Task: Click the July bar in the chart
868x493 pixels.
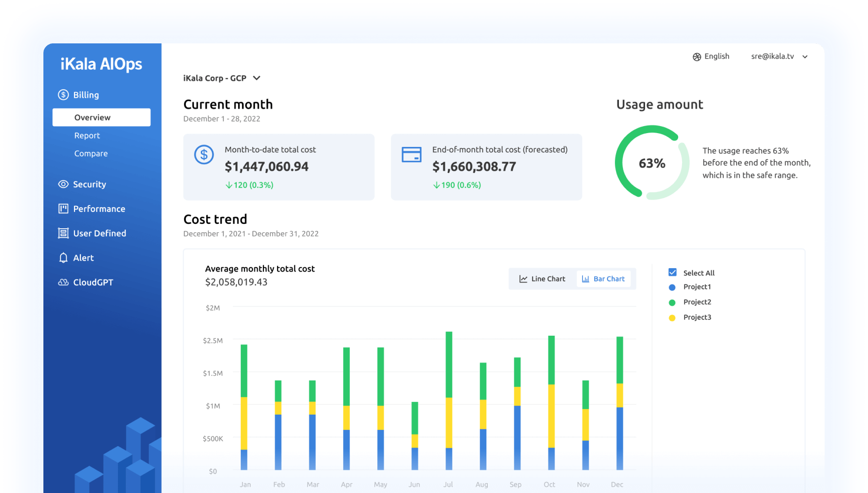Action: [x=449, y=400]
